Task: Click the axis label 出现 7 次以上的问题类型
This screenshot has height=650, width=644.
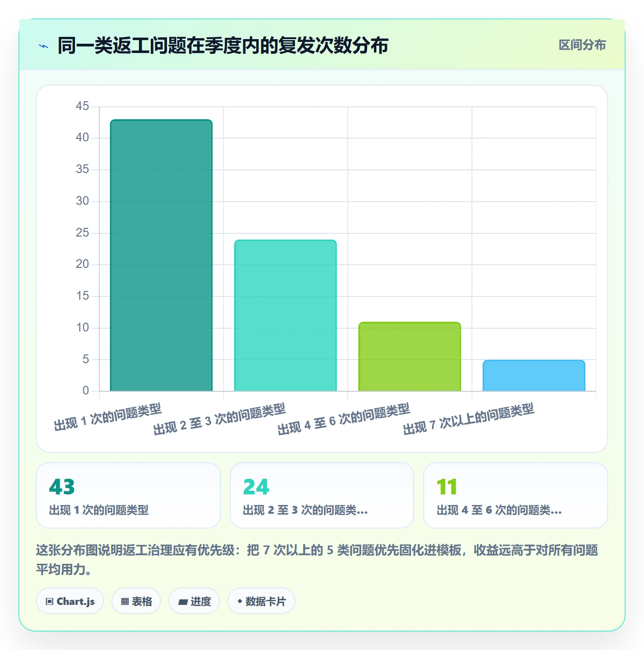Action: pos(469,419)
